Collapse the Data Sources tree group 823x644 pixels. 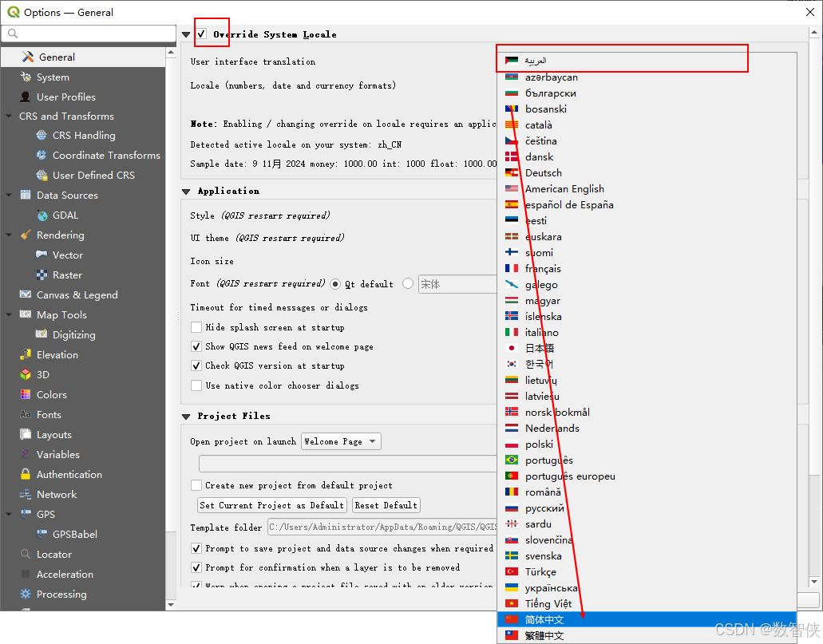click(9, 195)
